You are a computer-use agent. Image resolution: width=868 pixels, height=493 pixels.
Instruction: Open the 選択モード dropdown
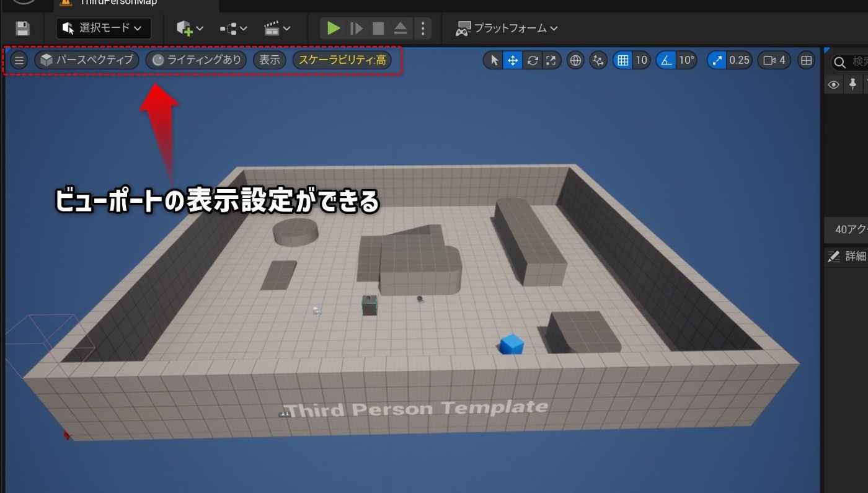[x=104, y=28]
